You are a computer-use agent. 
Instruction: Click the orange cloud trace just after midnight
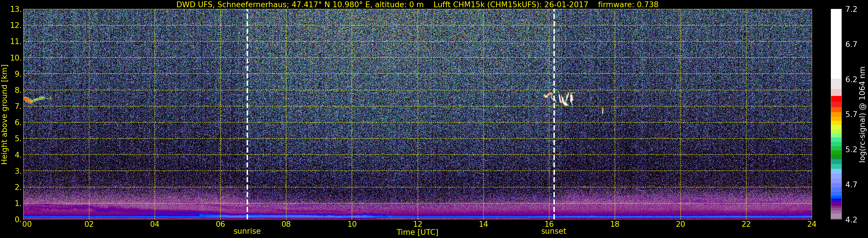(34, 99)
